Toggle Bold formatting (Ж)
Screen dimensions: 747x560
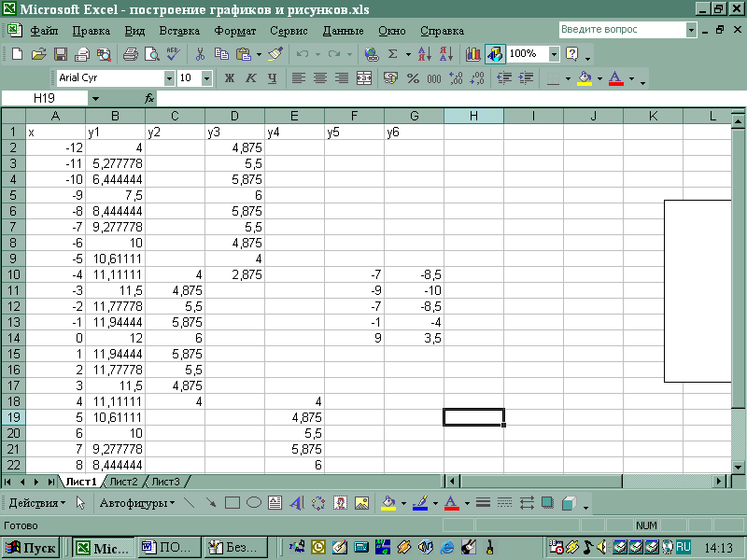point(230,78)
